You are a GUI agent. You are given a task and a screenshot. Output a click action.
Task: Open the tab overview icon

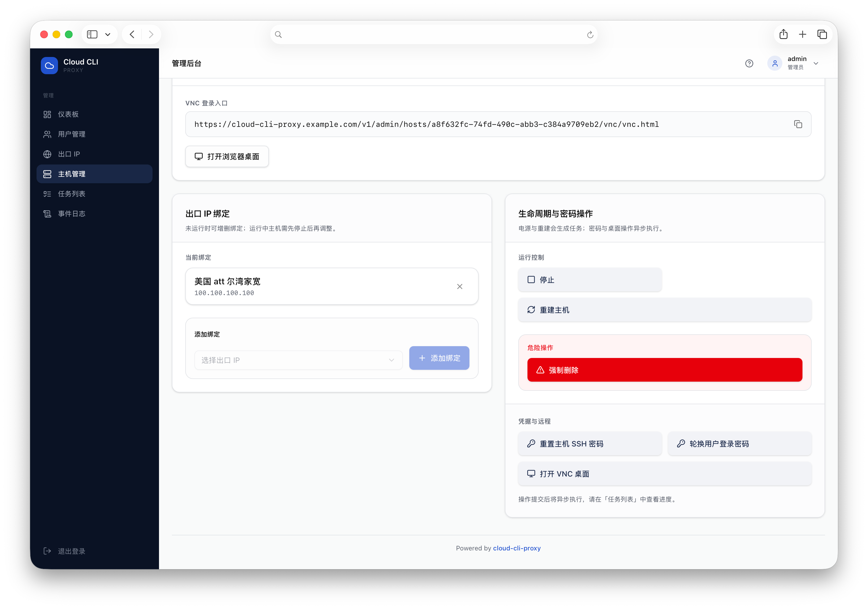(822, 34)
